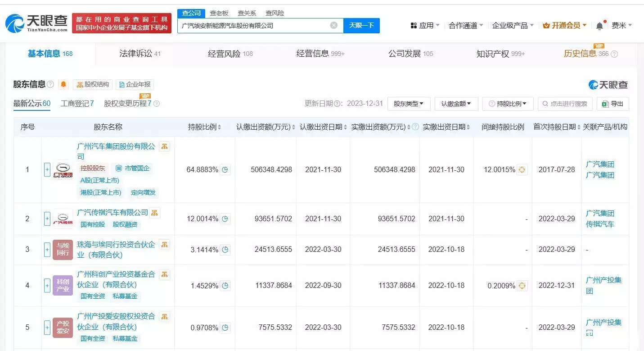Image resolution: width=644 pixels, height=351 pixels.
Task: Click indirect holding icon beside 12.0015%
Action: click(522, 170)
